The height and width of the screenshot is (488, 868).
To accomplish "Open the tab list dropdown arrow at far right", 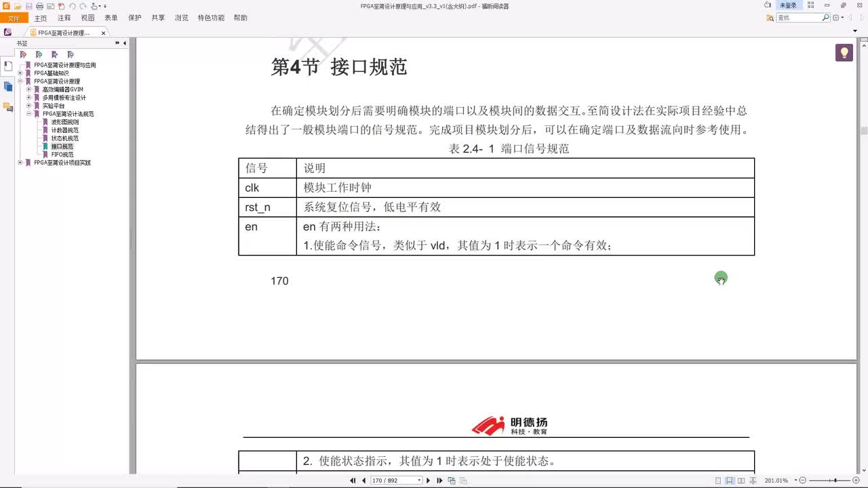I will click(x=855, y=32).
